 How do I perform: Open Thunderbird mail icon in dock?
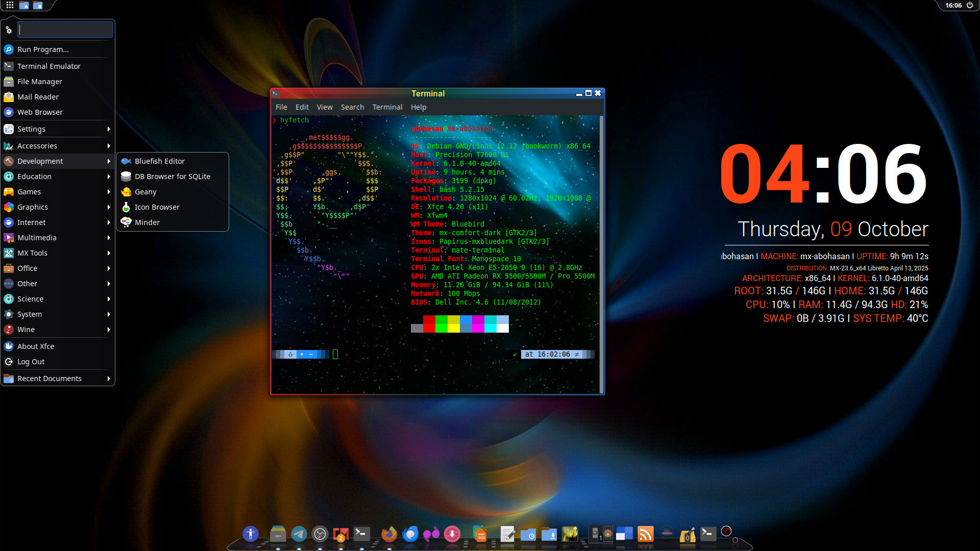tap(410, 534)
